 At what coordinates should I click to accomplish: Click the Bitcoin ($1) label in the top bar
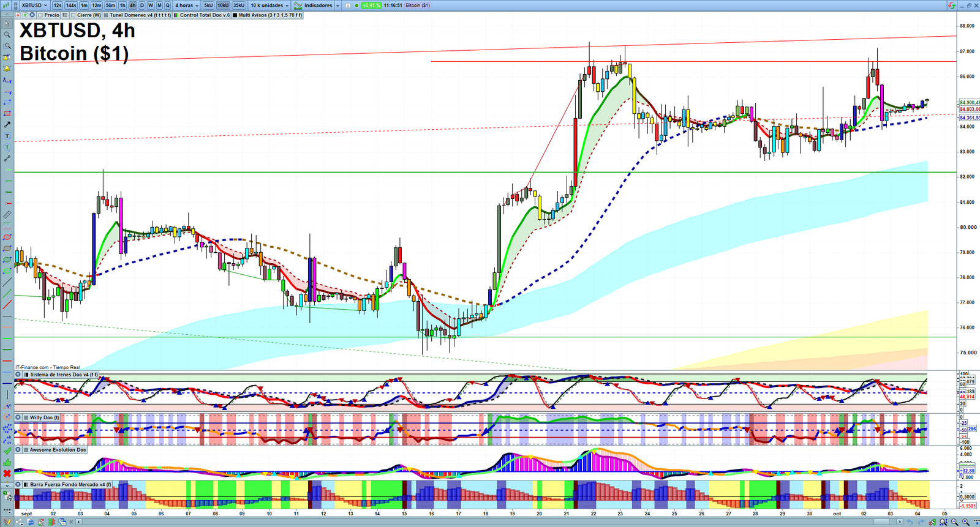coord(418,6)
